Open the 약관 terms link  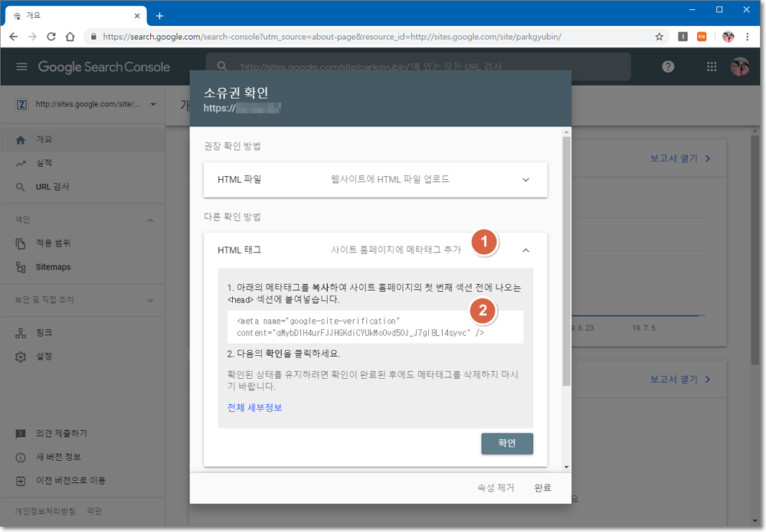[x=94, y=511]
